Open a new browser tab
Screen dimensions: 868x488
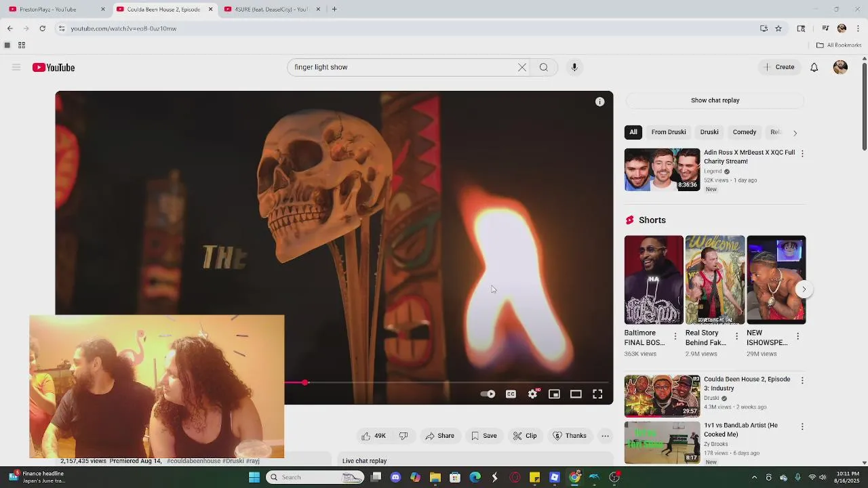tap(334, 9)
